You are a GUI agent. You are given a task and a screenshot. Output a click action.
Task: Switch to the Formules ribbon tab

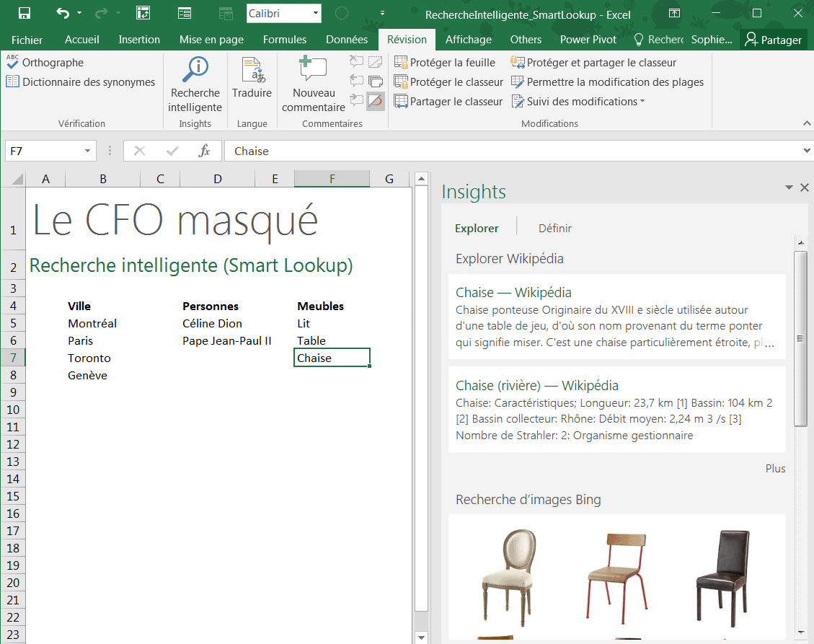pos(284,40)
